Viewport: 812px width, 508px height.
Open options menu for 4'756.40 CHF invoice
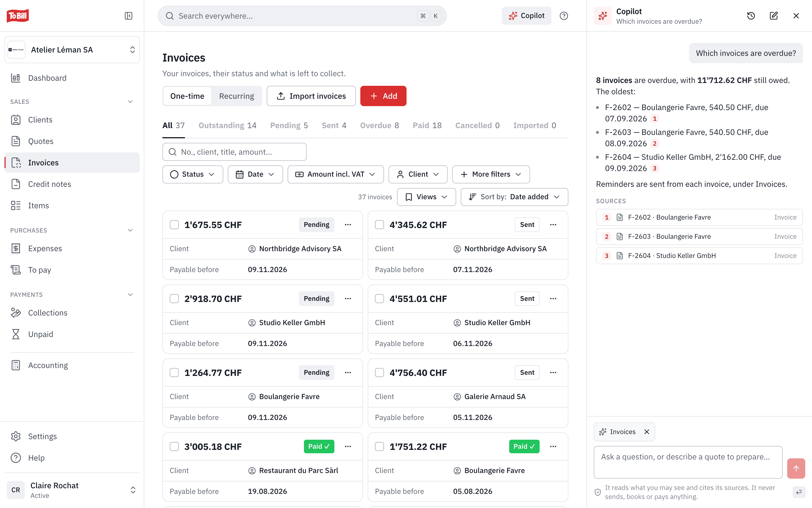[553, 372]
